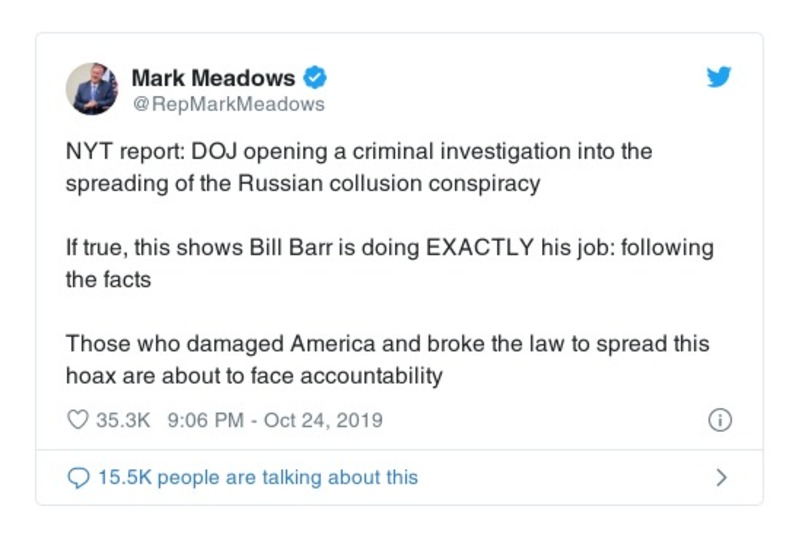
Task: Click the blue reply speech bubble icon
Action: pyautogui.click(x=78, y=477)
